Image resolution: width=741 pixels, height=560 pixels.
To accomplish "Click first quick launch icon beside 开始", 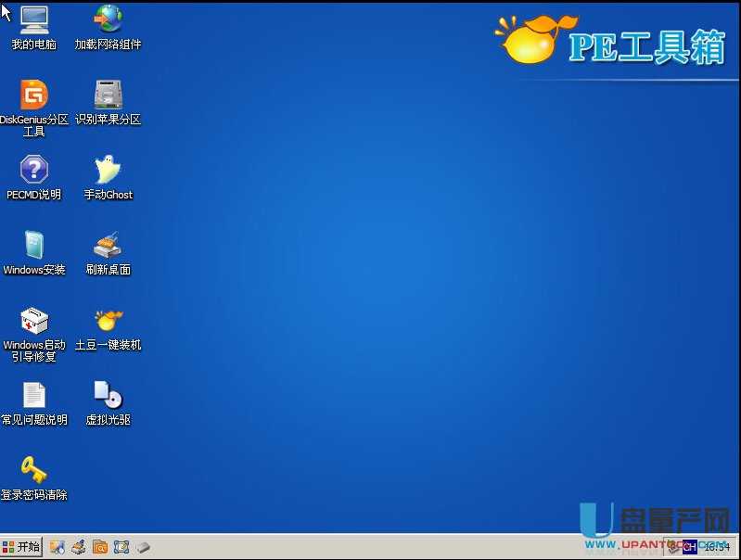I will click(x=57, y=547).
